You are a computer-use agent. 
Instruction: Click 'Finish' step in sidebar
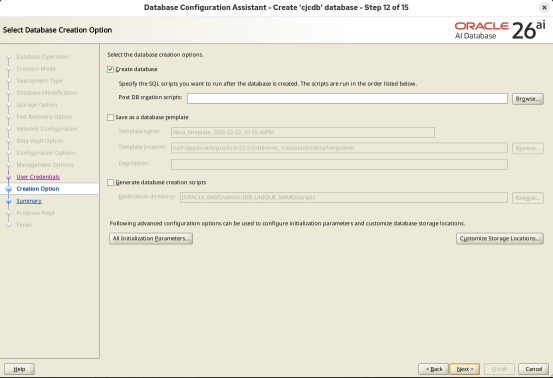click(24, 225)
